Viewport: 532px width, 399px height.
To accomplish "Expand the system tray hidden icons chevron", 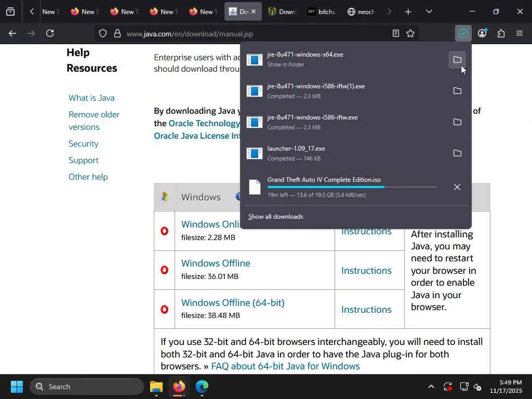I will (x=431, y=387).
